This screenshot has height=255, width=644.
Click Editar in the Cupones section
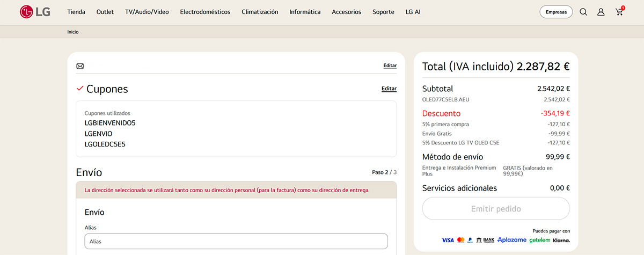click(389, 89)
